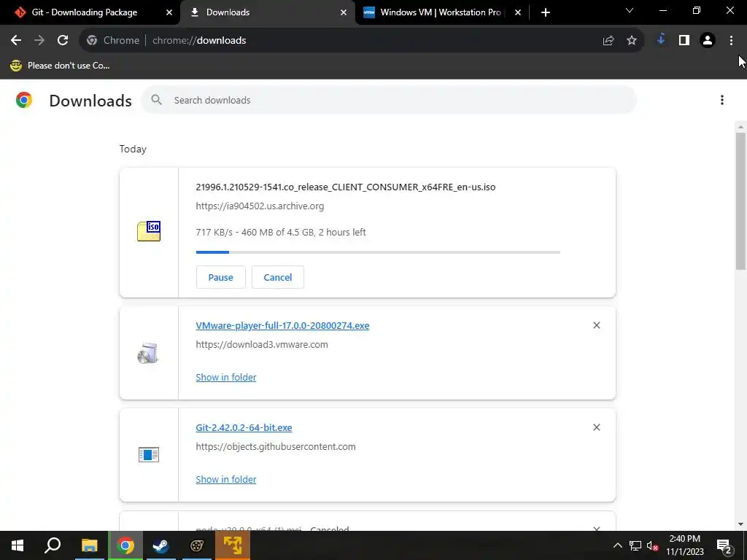Viewport: 747px width, 560px height.
Task: Remove VMware player entry from list
Action: (597, 325)
